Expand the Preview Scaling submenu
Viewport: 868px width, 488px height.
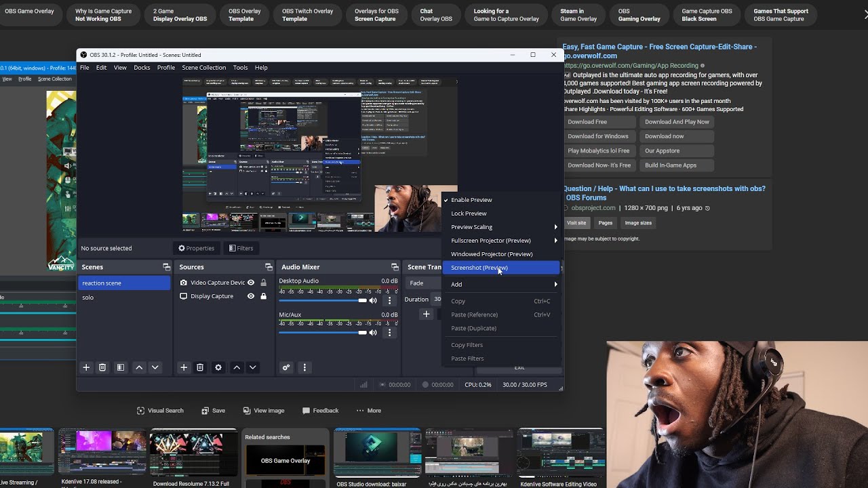click(x=500, y=227)
